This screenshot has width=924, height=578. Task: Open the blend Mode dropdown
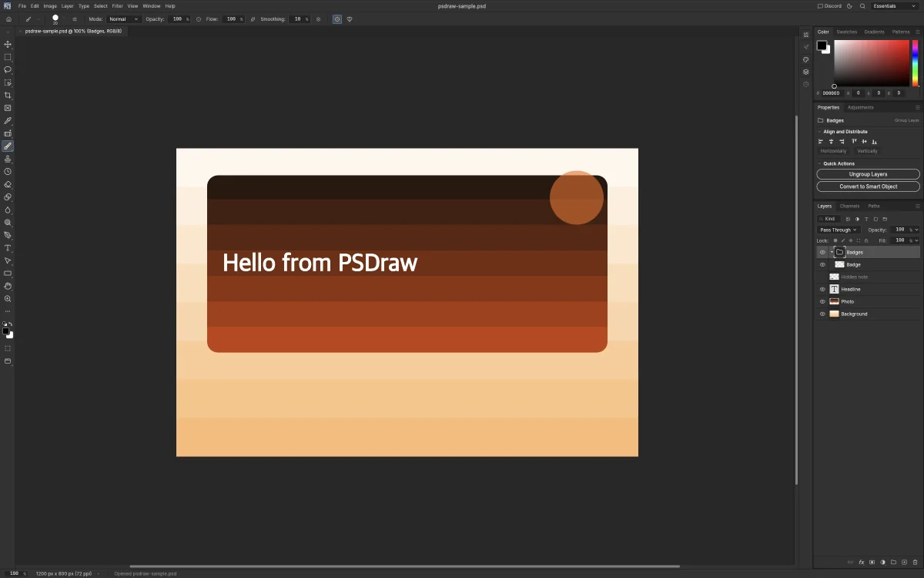point(124,18)
